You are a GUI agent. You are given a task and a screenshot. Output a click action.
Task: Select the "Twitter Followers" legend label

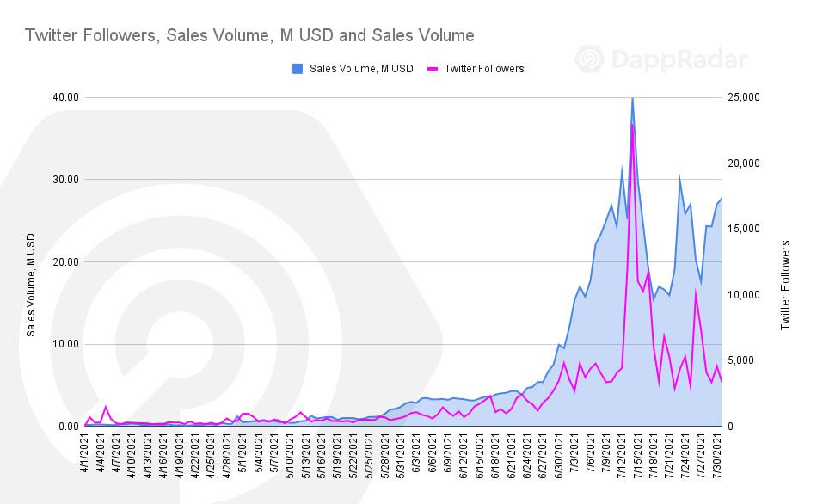coord(484,69)
